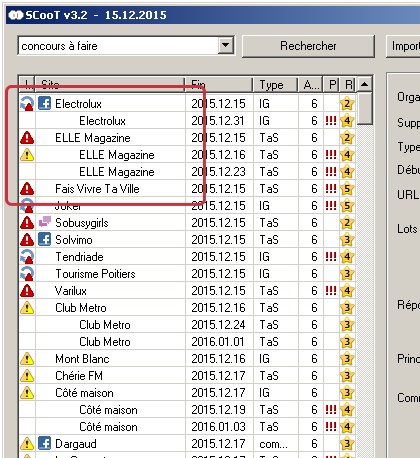
Task: Select the ELLE Magazine row ending 2015.12.23
Action: click(187, 172)
